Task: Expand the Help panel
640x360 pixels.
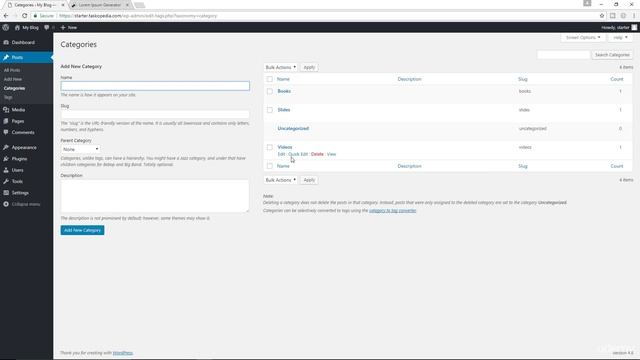Action: click(x=620, y=38)
